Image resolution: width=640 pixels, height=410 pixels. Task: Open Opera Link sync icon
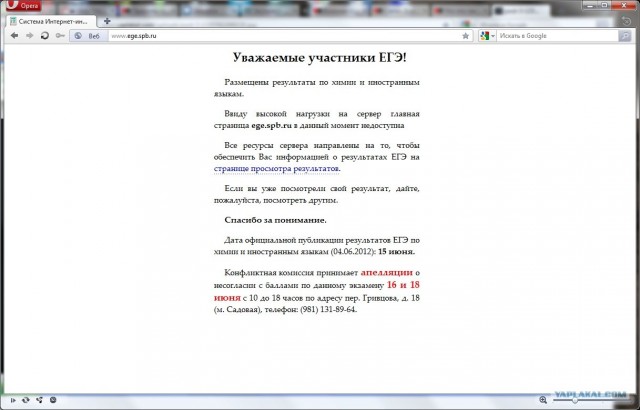pos(26,400)
